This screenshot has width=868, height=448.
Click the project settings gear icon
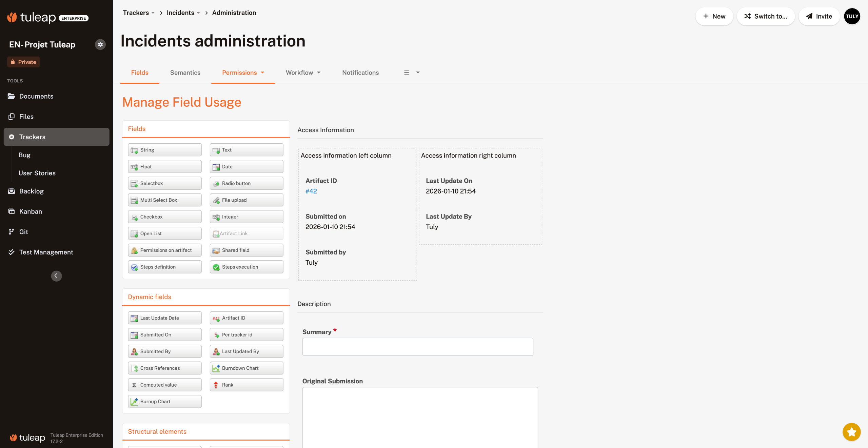click(x=100, y=44)
